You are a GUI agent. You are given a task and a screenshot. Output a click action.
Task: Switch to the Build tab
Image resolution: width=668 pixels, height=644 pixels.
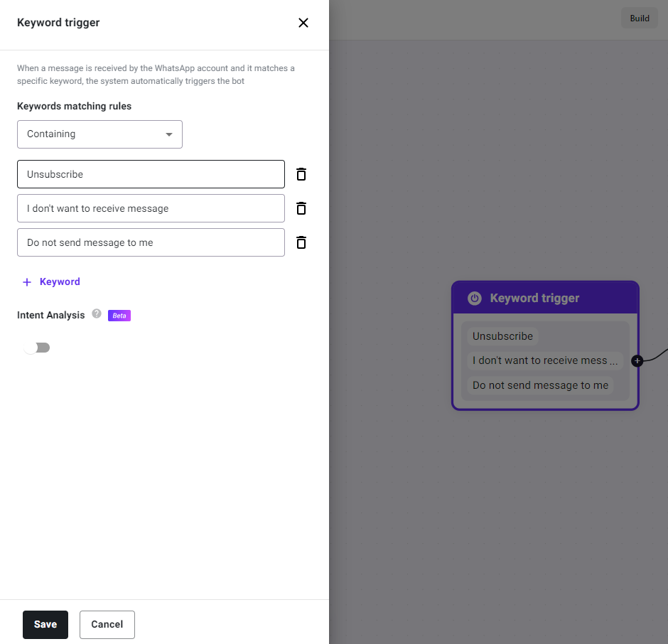640,18
